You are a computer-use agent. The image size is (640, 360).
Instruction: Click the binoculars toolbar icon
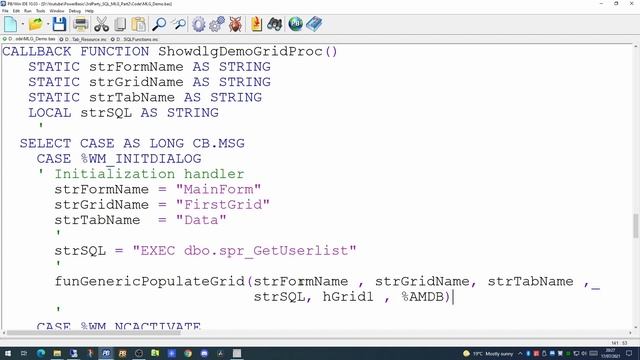point(275,24)
